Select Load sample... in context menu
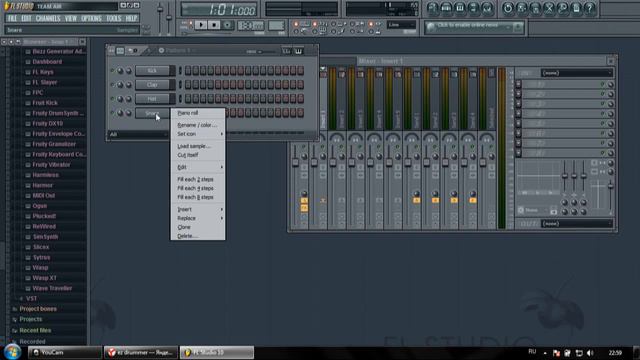 (194, 146)
